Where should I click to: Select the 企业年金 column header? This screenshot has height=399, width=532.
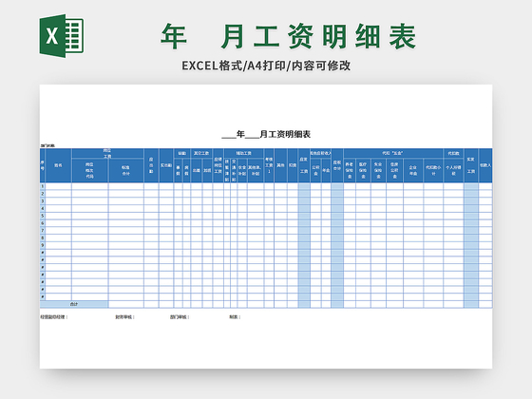[413, 170]
